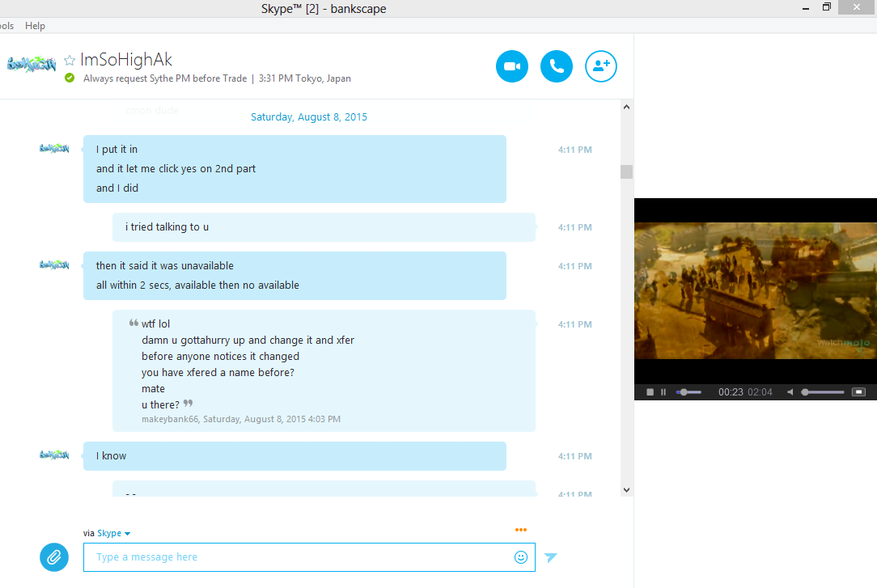
Task: Click the chat scrollbar thumb
Action: pyautogui.click(x=626, y=171)
